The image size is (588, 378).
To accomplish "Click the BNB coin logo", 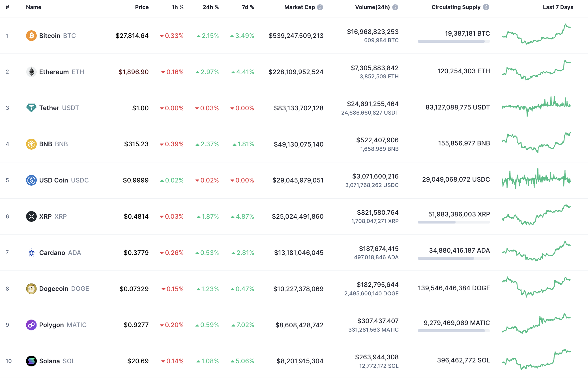I will pyautogui.click(x=32, y=144).
